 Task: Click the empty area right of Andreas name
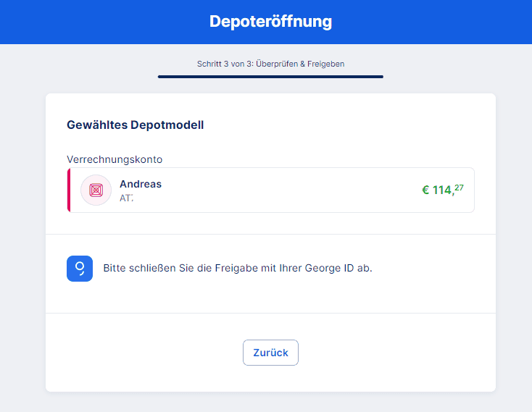pyautogui.click(x=288, y=190)
